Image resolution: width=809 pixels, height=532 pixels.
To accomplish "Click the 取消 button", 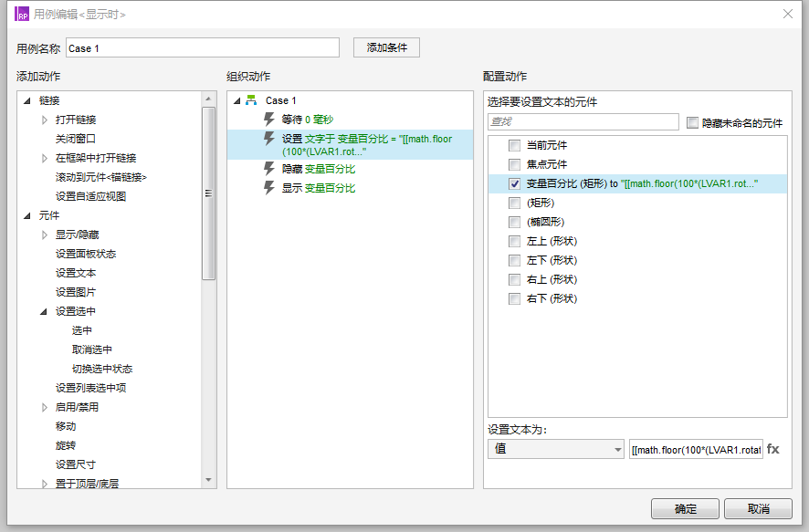I will (759, 509).
